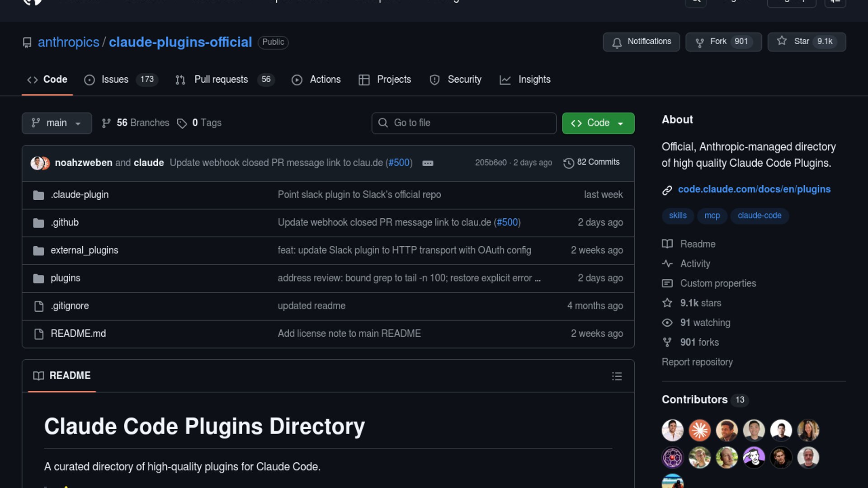Open the README.md file
Image resolution: width=868 pixels, height=488 pixels.
[x=78, y=333]
